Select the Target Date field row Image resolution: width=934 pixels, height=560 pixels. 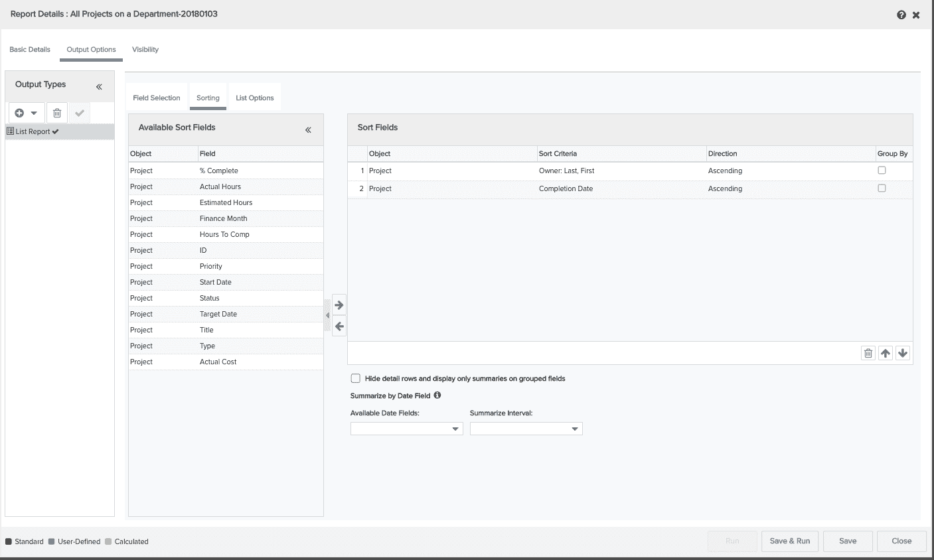[x=218, y=314]
